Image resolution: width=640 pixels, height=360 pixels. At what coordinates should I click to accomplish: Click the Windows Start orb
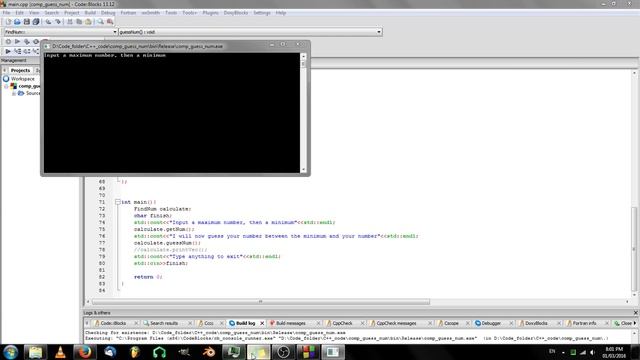coord(11,352)
